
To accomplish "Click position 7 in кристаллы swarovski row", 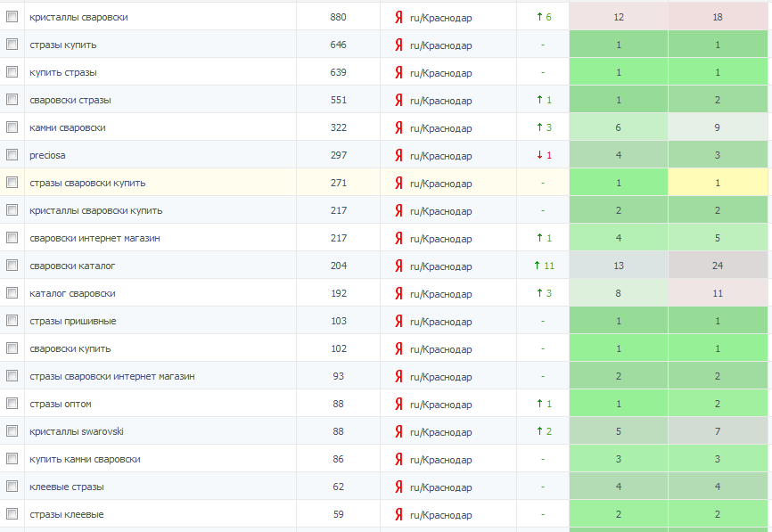I will [x=718, y=431].
